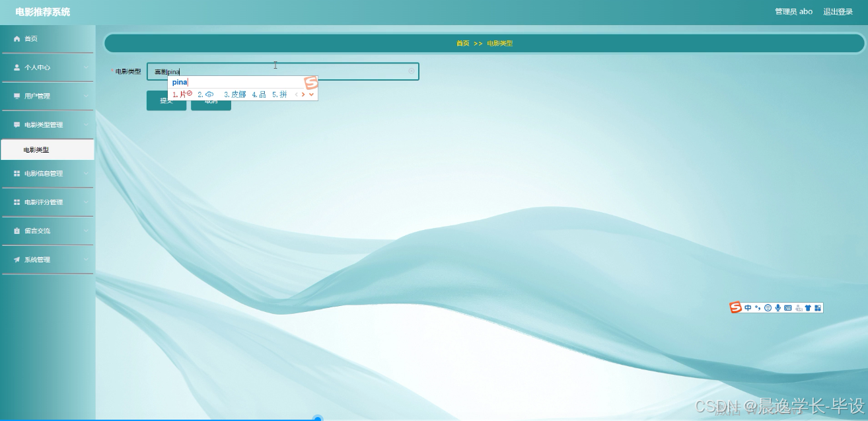The height and width of the screenshot is (421, 868).
Task: Click the clipboard icon beside 留言交流
Action: (17, 231)
